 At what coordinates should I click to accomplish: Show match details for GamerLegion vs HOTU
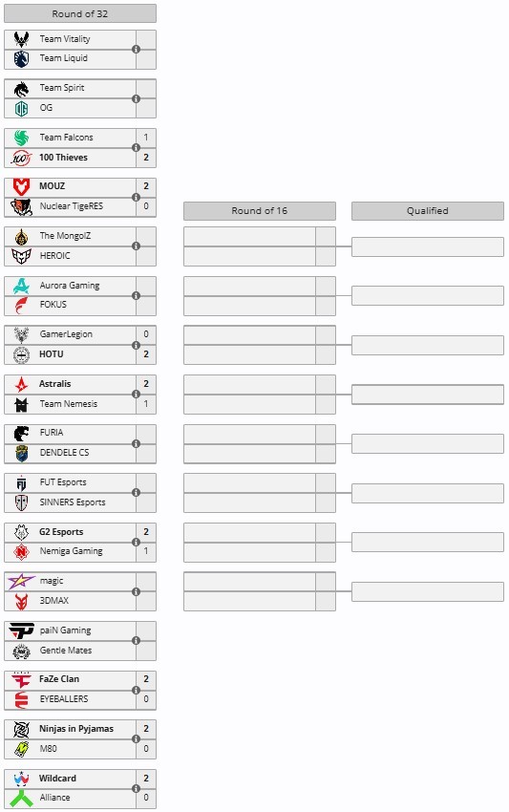[137, 345]
